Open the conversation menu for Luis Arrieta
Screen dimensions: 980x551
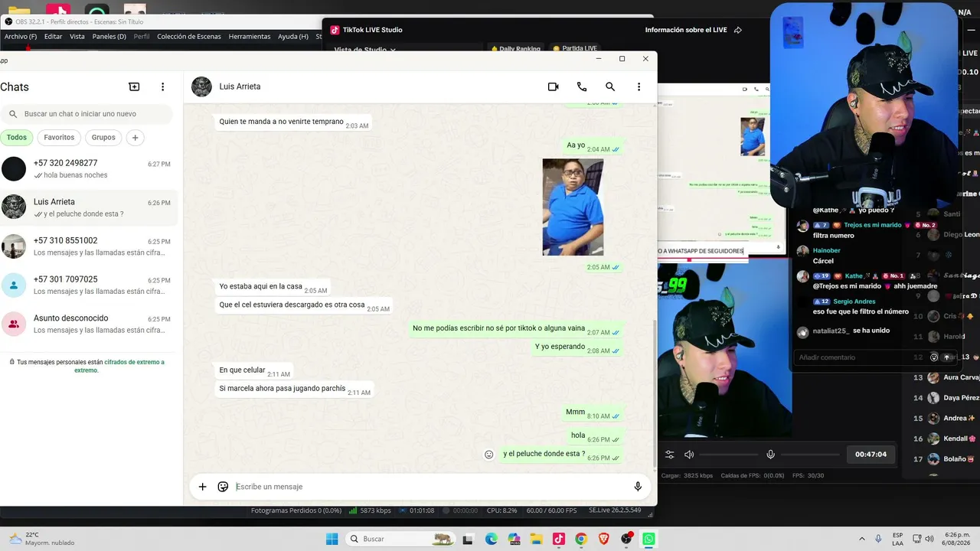click(639, 86)
